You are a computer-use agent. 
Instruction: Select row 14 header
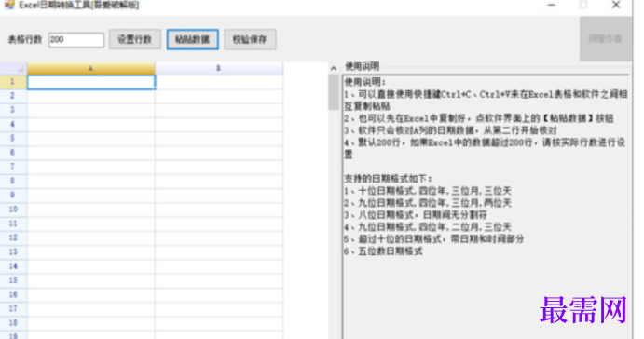pos(13,266)
